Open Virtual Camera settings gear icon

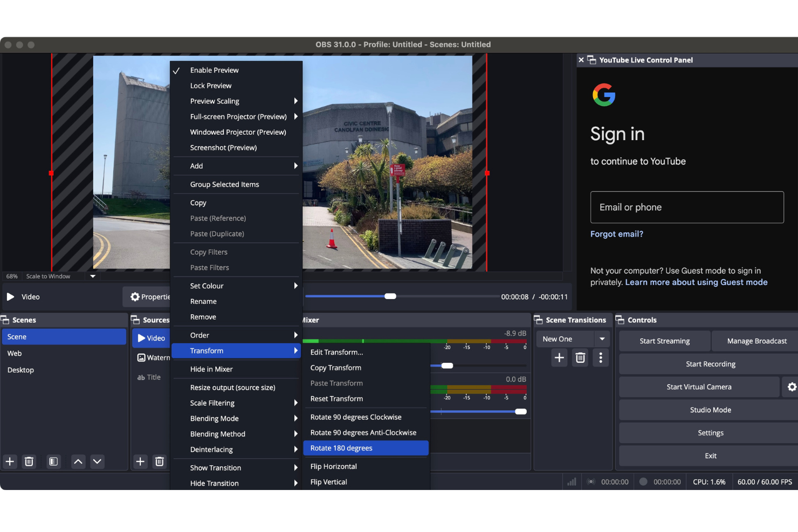[x=792, y=387]
